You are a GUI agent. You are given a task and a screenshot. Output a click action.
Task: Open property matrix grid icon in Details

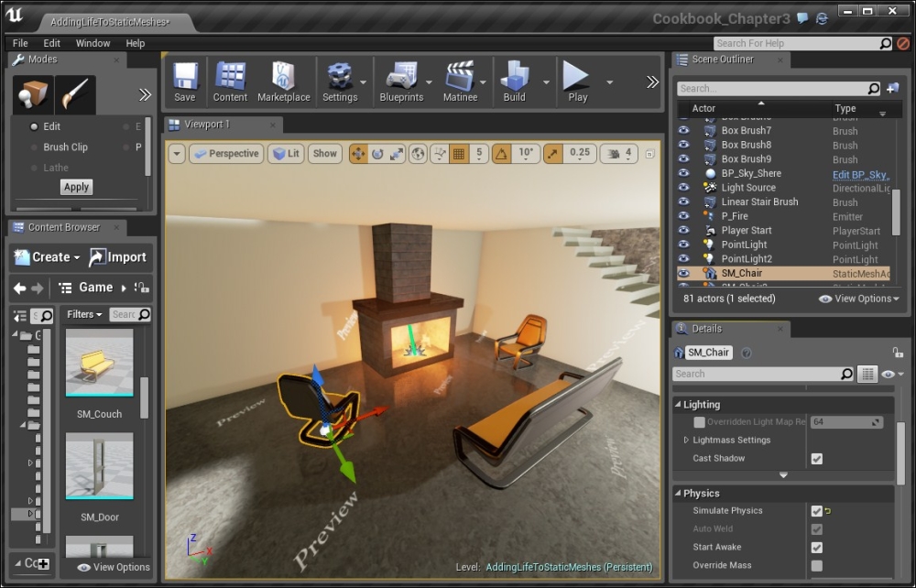[x=867, y=375]
